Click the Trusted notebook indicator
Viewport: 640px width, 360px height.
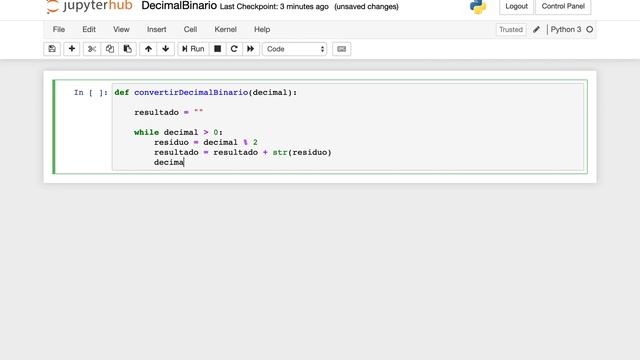(511, 29)
